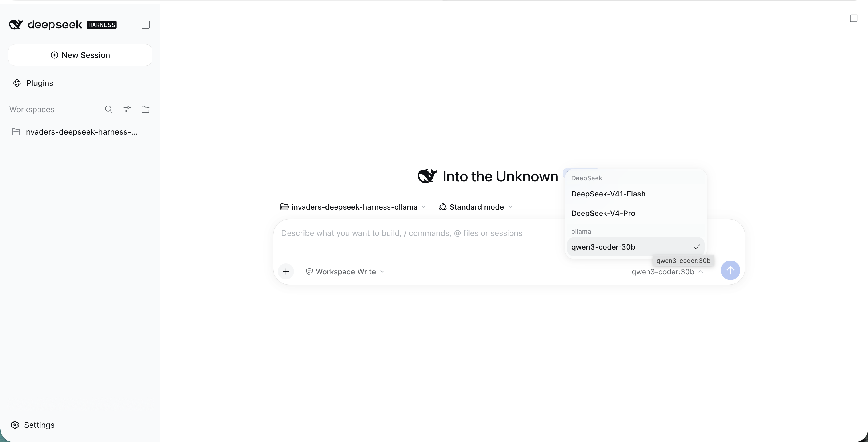Open invaders-deepseek-harness workspace in sidebar

tap(80, 132)
